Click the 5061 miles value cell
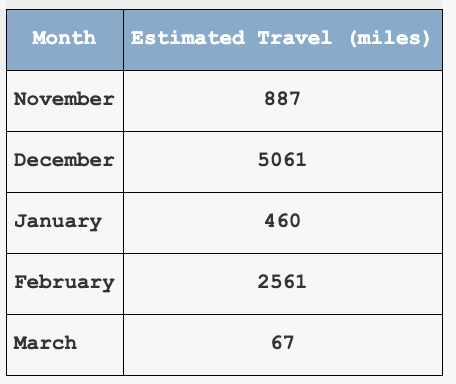 click(283, 162)
